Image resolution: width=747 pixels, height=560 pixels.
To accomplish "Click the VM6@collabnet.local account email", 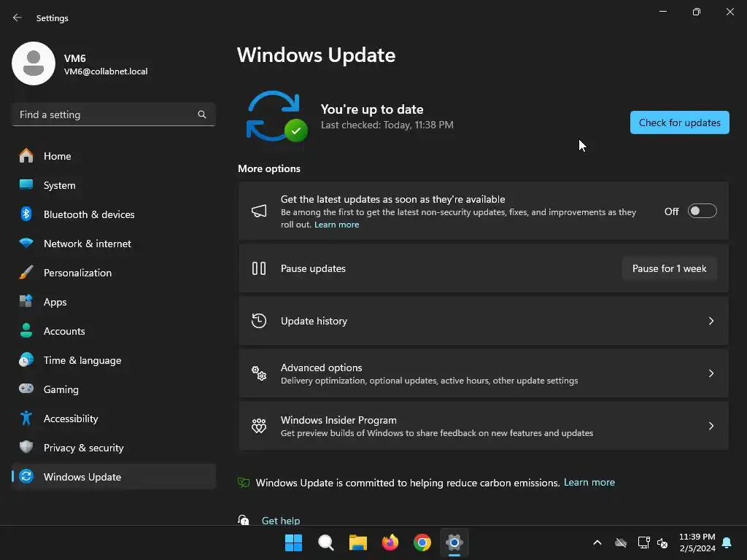I will tap(106, 71).
